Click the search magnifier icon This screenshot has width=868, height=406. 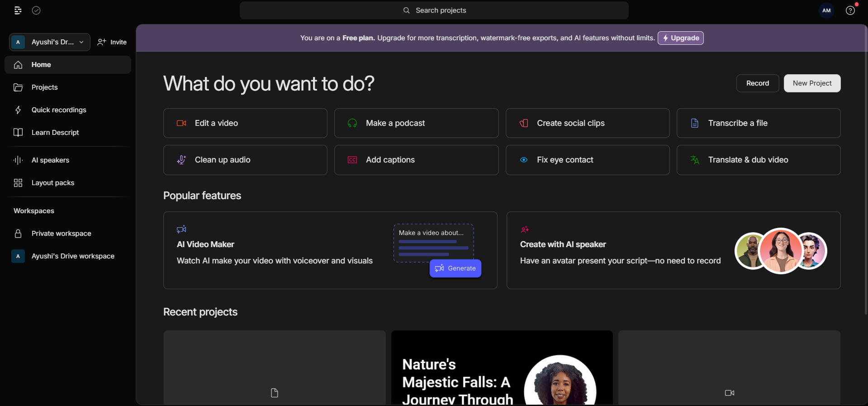(x=407, y=10)
